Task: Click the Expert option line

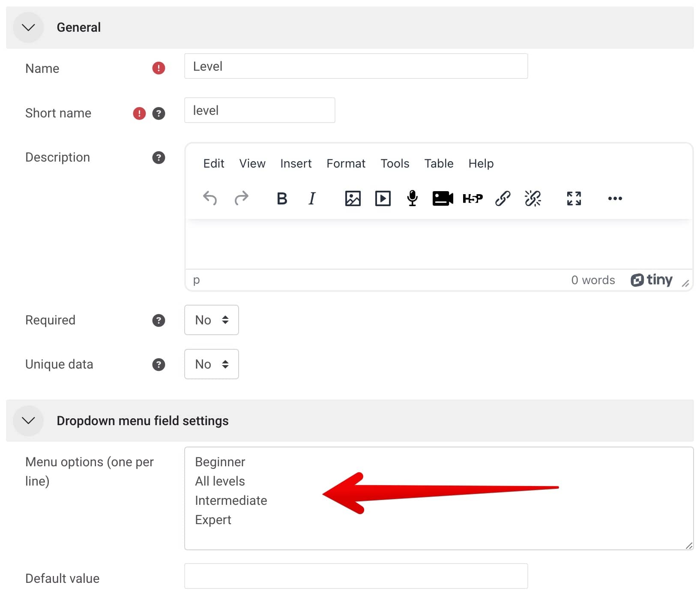Action: [213, 520]
